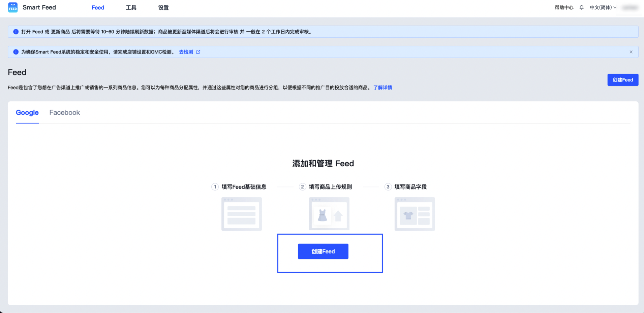This screenshot has height=313, width=644.
Task: Expand the user account menu
Action: [x=630, y=7]
